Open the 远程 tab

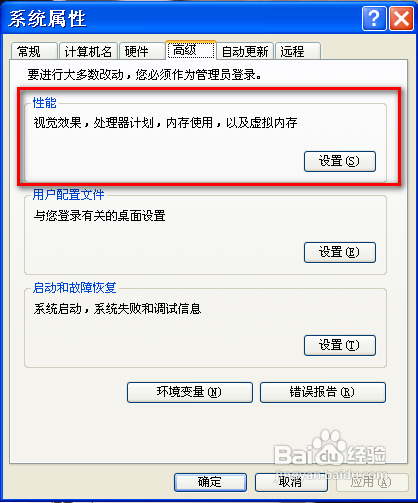click(298, 51)
